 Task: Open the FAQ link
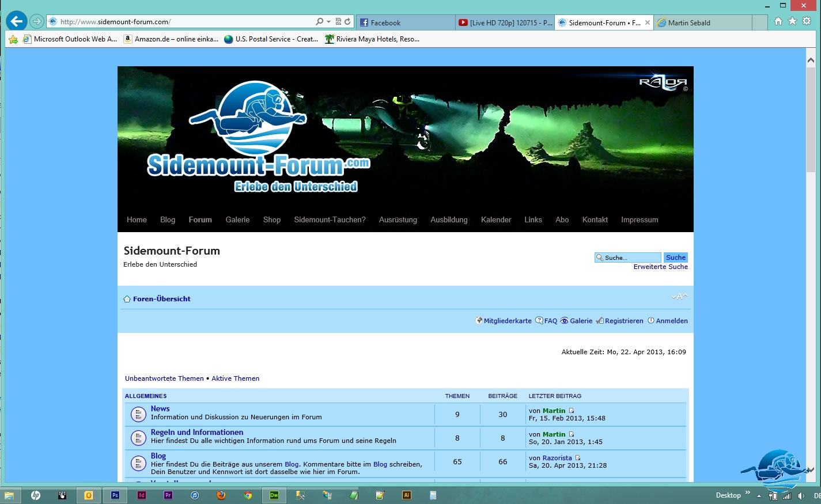click(551, 321)
